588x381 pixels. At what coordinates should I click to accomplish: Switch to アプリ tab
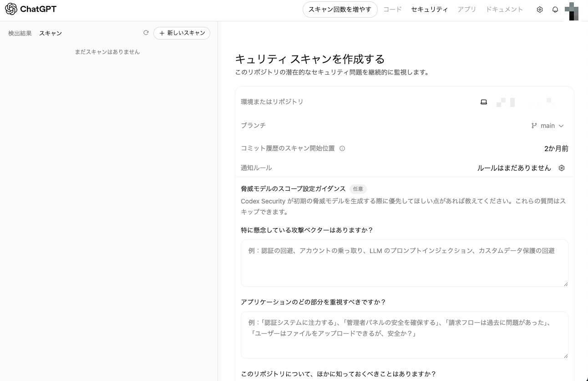(x=467, y=9)
